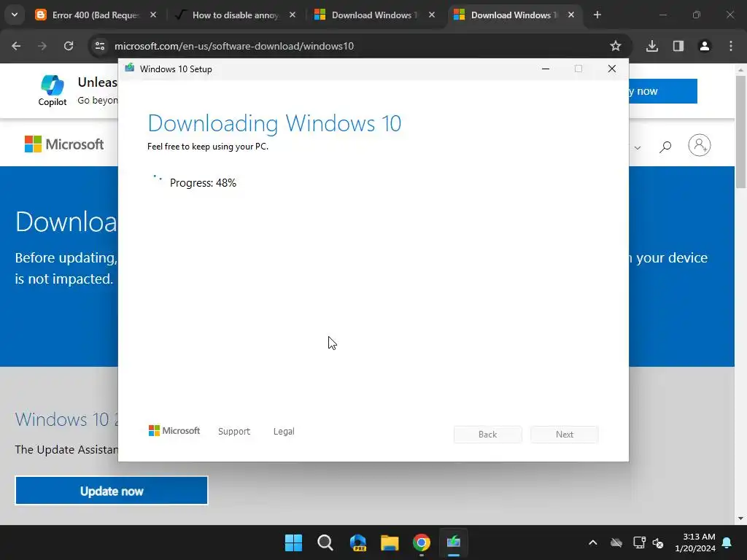Click the muted volume tray icon
This screenshot has width=747, height=560.
coord(658,542)
